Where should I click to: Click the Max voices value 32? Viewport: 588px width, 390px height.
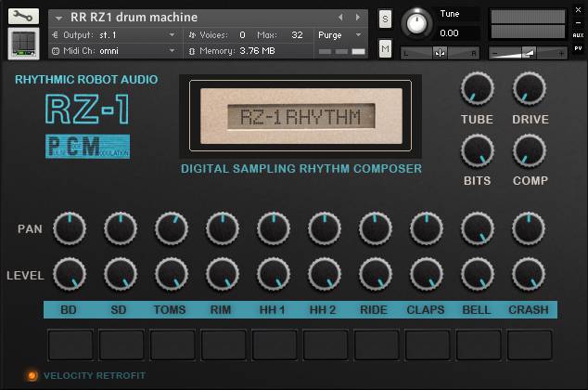coord(297,35)
